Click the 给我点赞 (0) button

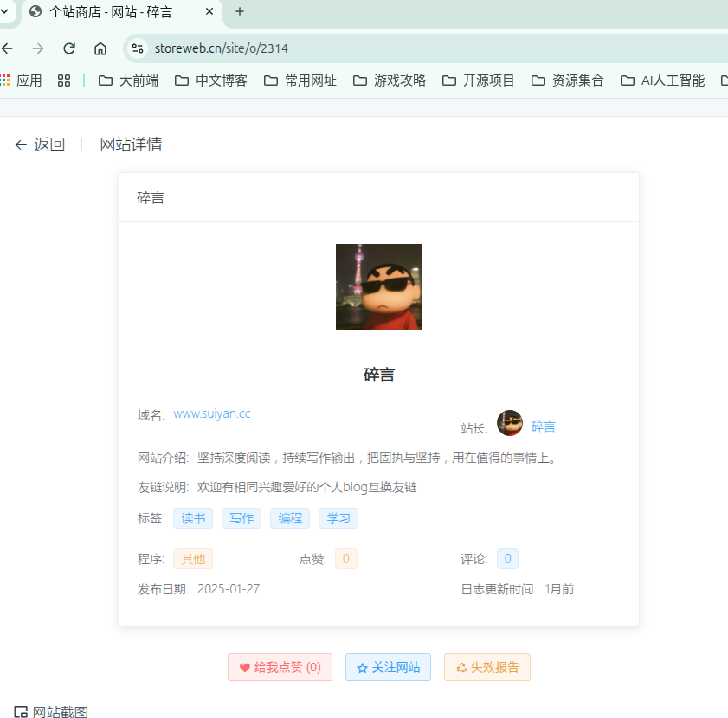tap(280, 667)
